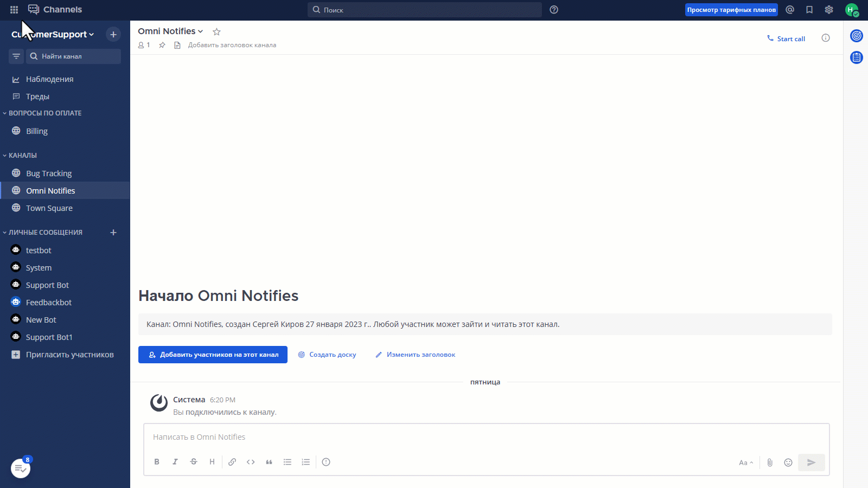The height and width of the screenshot is (488, 868).
Task: Set message priority exclamation icon
Action: pyautogui.click(x=326, y=462)
